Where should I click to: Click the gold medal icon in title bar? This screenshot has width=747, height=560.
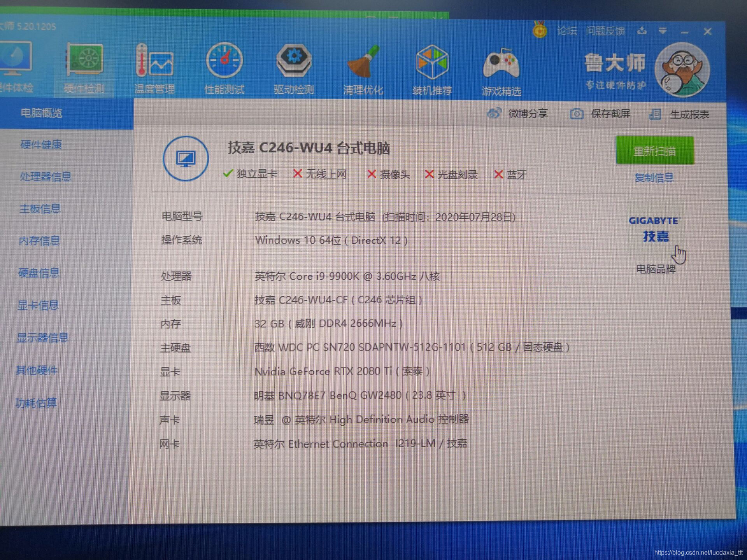pos(539,30)
